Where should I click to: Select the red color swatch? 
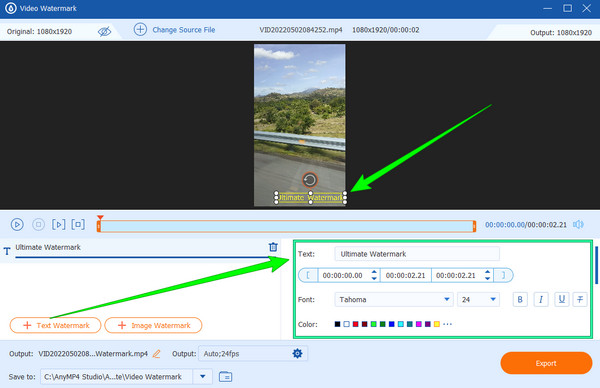355,324
